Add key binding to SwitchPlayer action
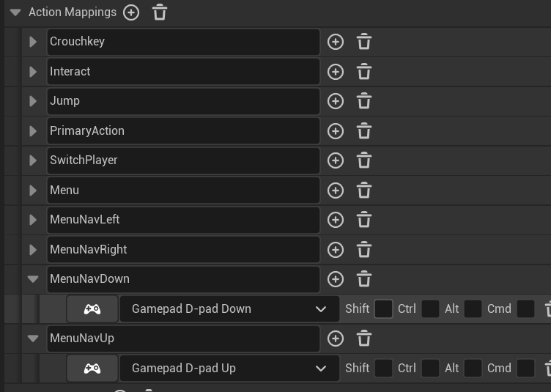551x392 pixels. coord(336,160)
